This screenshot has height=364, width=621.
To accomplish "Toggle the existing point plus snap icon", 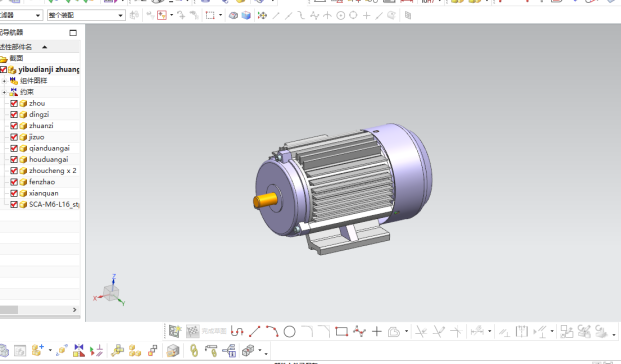I will (x=366, y=15).
